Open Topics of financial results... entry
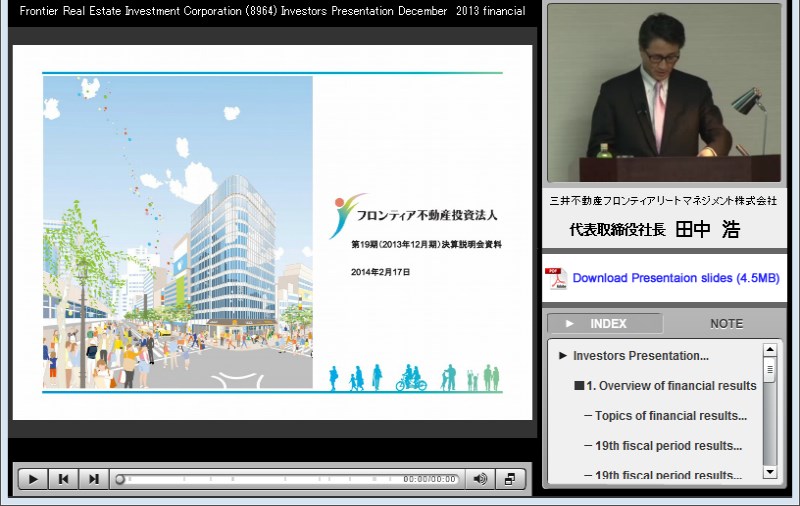The image size is (800, 506). click(670, 416)
